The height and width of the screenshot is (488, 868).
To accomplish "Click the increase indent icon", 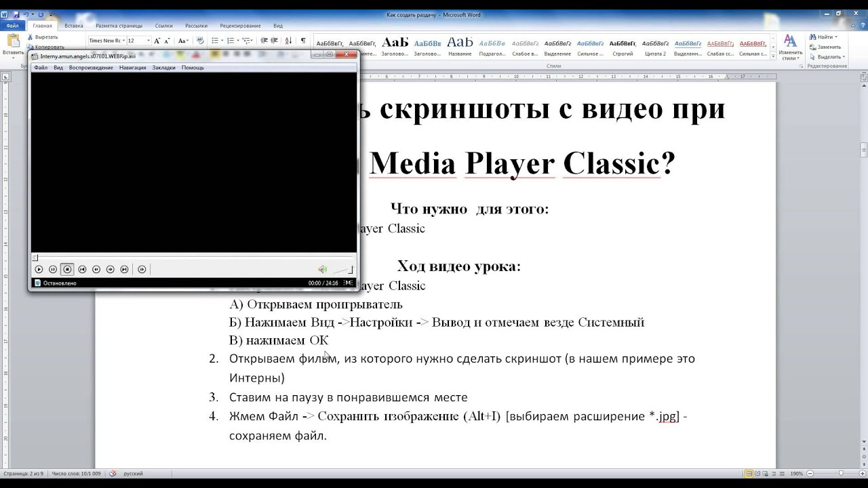I will click(x=274, y=41).
